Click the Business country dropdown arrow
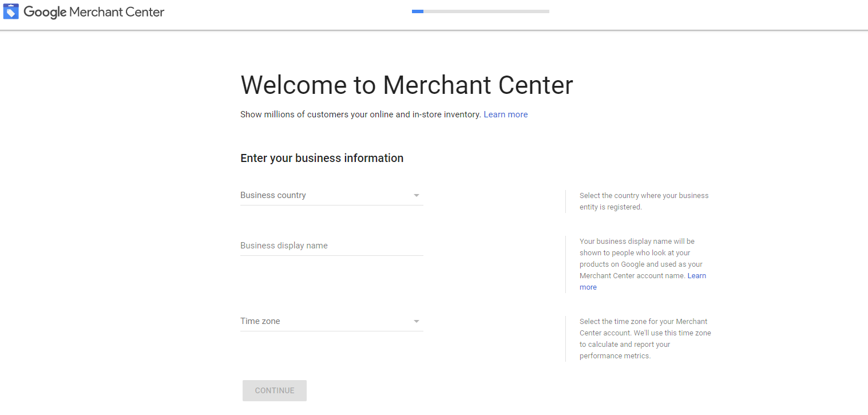 point(417,196)
